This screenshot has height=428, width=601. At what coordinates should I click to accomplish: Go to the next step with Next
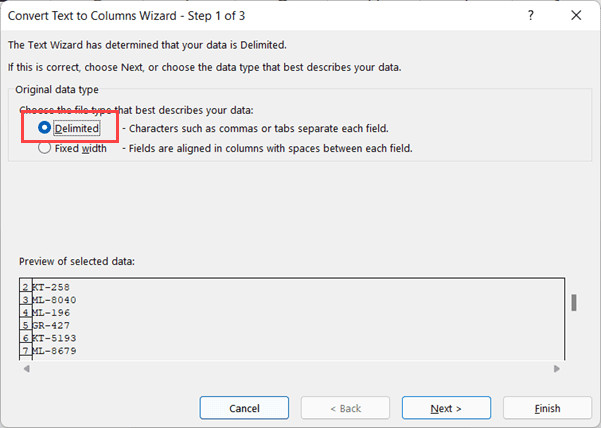446,408
